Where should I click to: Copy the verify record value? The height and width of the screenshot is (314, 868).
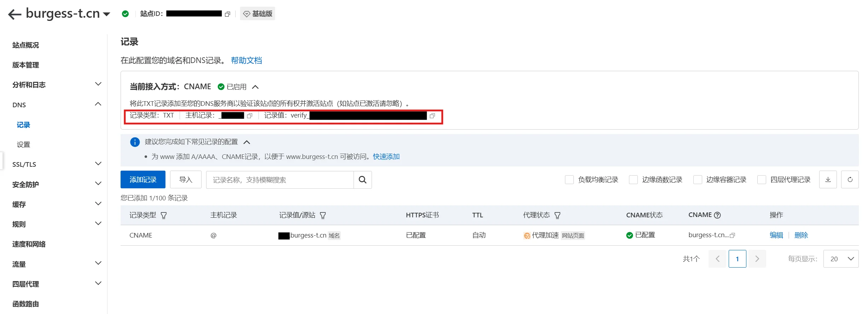(x=432, y=116)
